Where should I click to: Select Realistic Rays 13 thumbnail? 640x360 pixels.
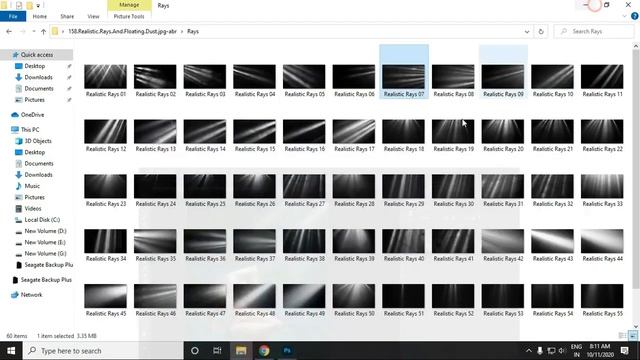click(x=155, y=131)
